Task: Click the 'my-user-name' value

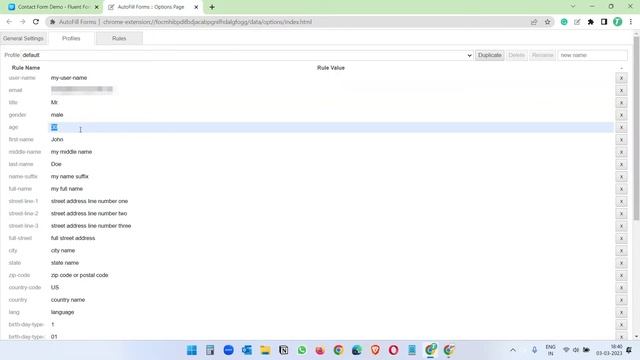Action: point(69,78)
